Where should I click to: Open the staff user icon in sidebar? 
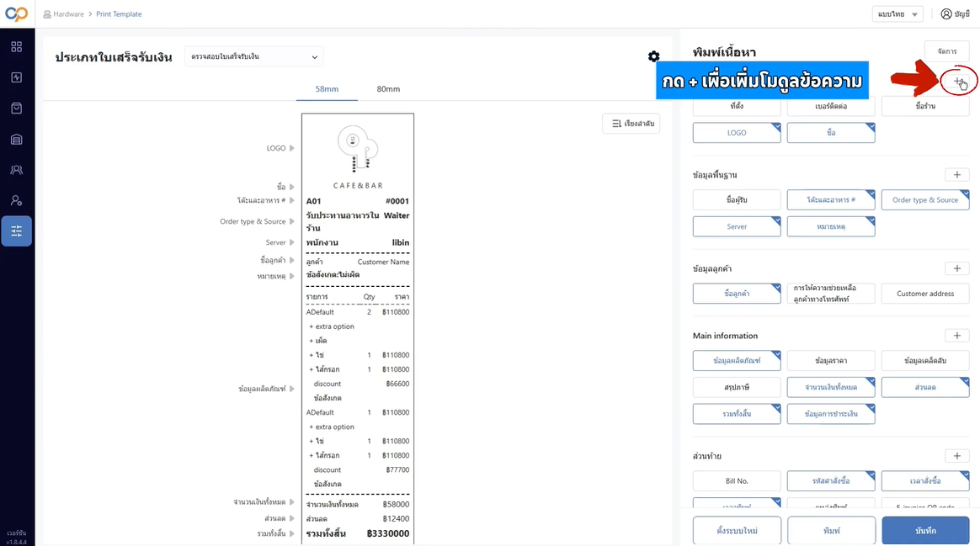pos(16,200)
